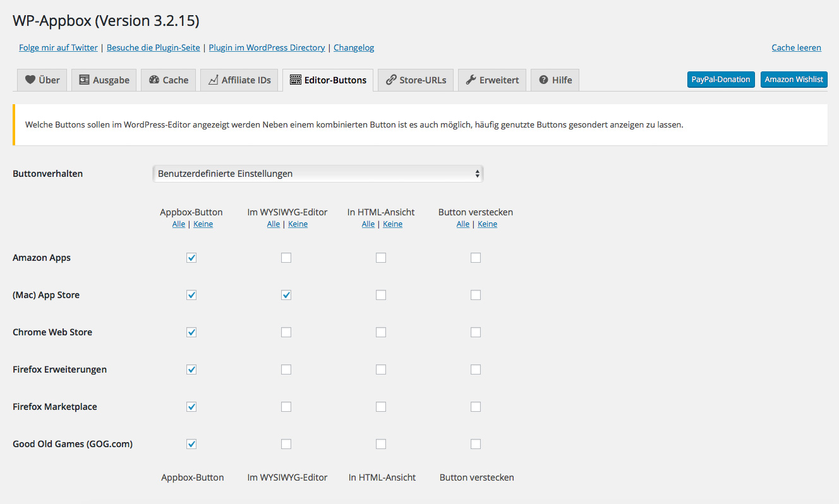Select Alle under Appbox-Button column
The width and height of the screenshot is (839, 504).
pyautogui.click(x=179, y=224)
